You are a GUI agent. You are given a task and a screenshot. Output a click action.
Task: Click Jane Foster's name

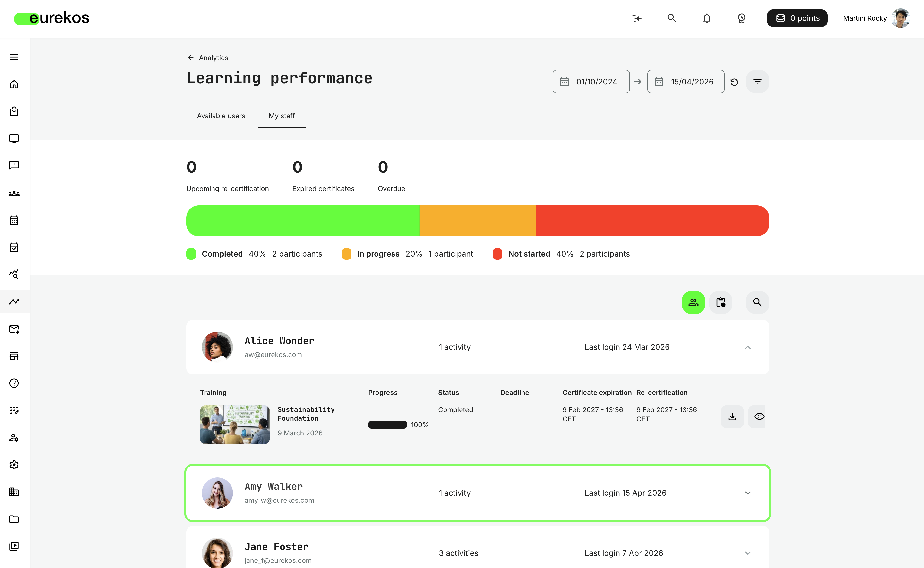click(276, 547)
